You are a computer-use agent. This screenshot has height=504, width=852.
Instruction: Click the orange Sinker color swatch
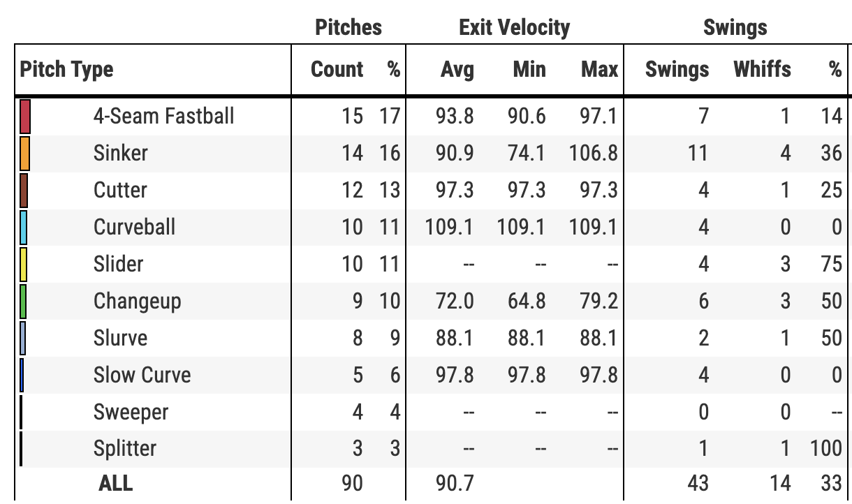25,153
